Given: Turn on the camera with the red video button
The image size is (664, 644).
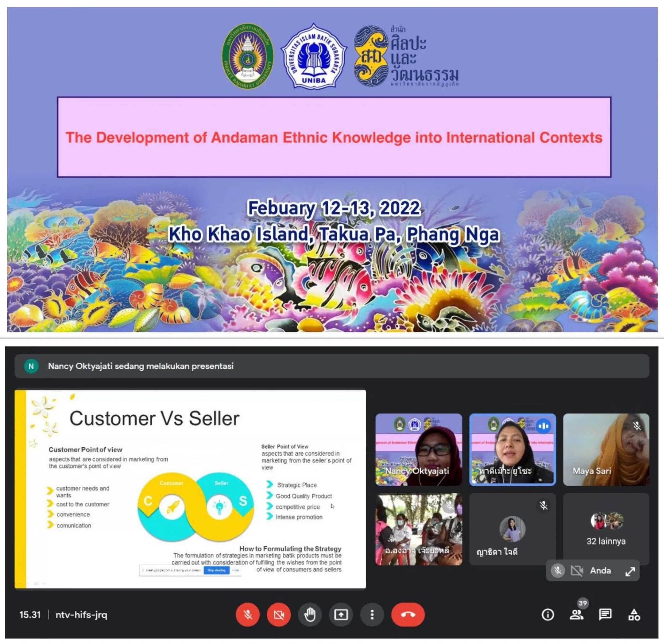Looking at the screenshot, I should coord(279,614).
